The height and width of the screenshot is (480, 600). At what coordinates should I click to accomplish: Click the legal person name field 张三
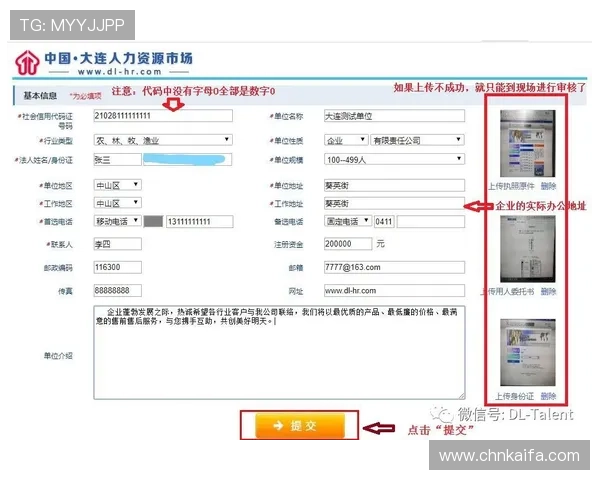coord(117,160)
